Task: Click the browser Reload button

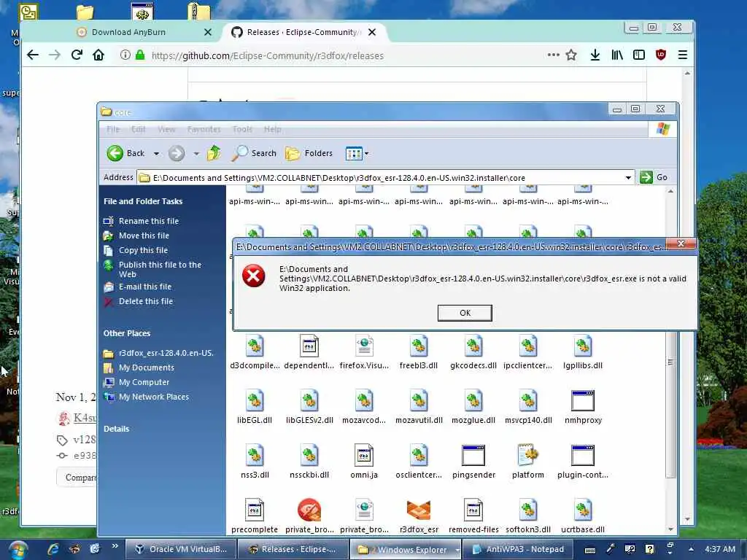Action: click(77, 55)
